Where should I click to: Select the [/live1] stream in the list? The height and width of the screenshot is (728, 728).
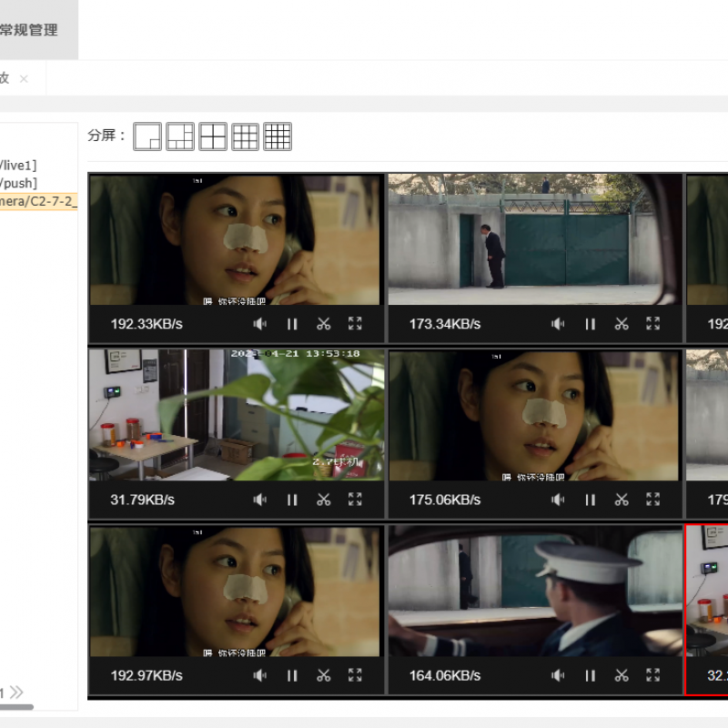point(18,165)
